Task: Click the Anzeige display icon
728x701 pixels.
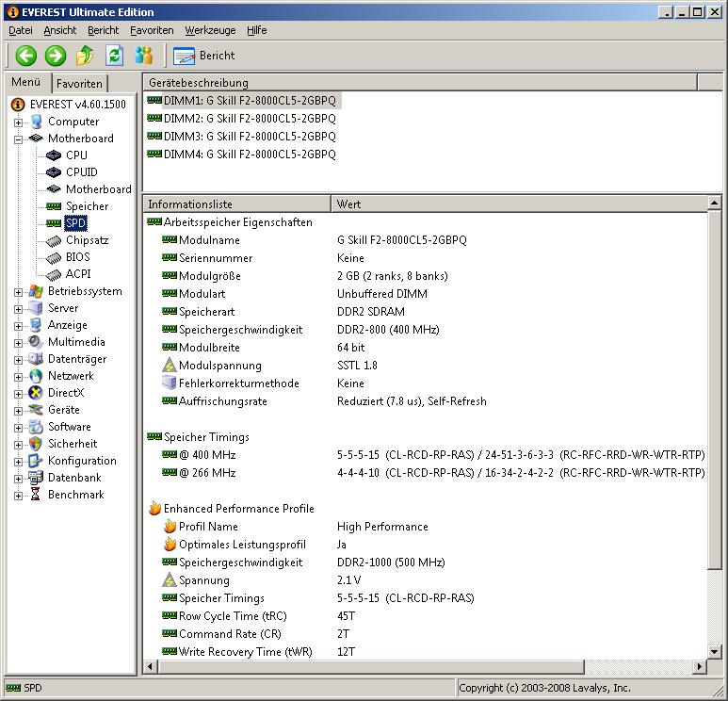Action: click(36, 325)
